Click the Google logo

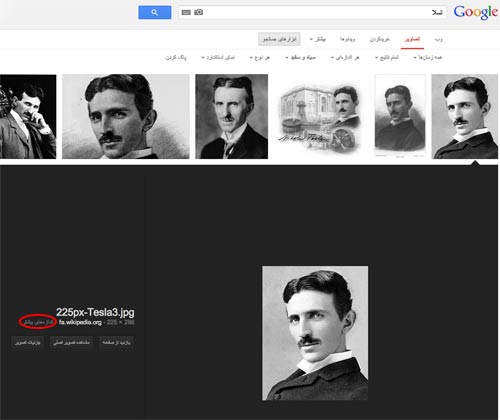476,13
